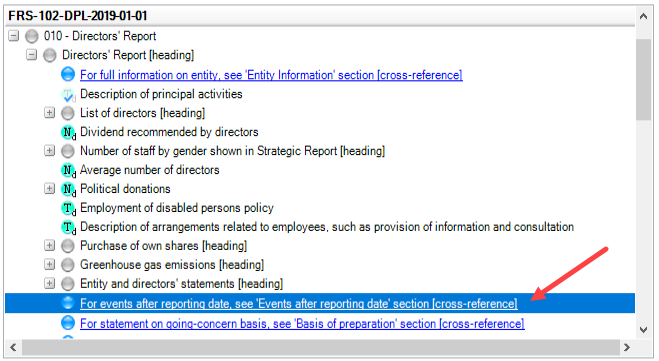Screen dimensions: 659x361
Task: Select Greenhouse gas emissions [heading]
Action: (172, 265)
